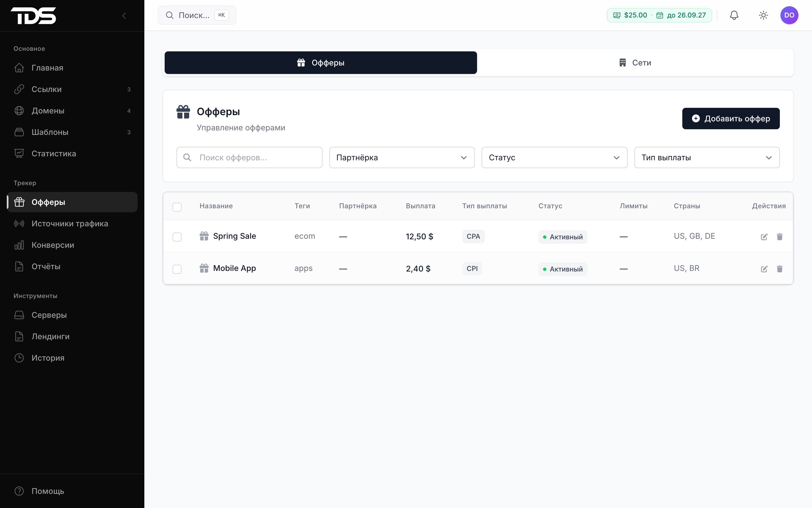Click the balance $25.00 badge
Viewport: 812px width, 508px height.
click(659, 15)
